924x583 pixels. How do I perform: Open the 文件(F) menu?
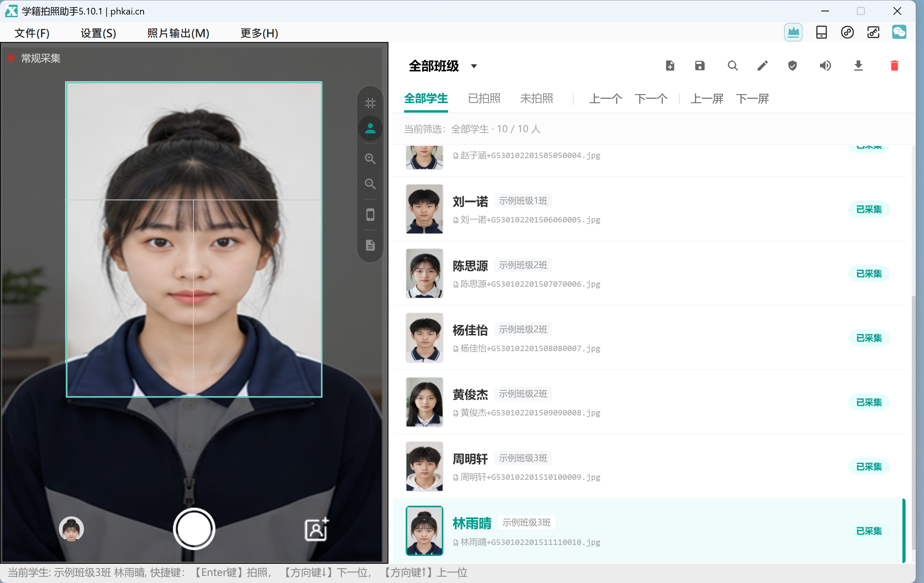[x=32, y=33]
